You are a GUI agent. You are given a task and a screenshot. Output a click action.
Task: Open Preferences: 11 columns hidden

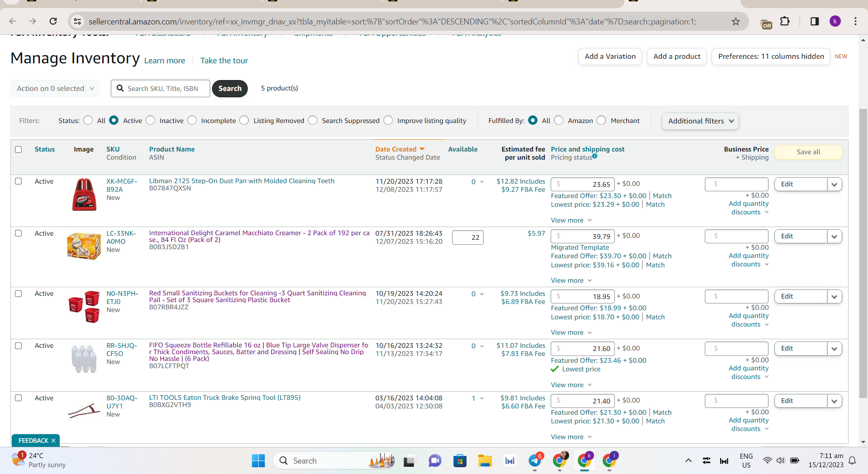point(771,57)
